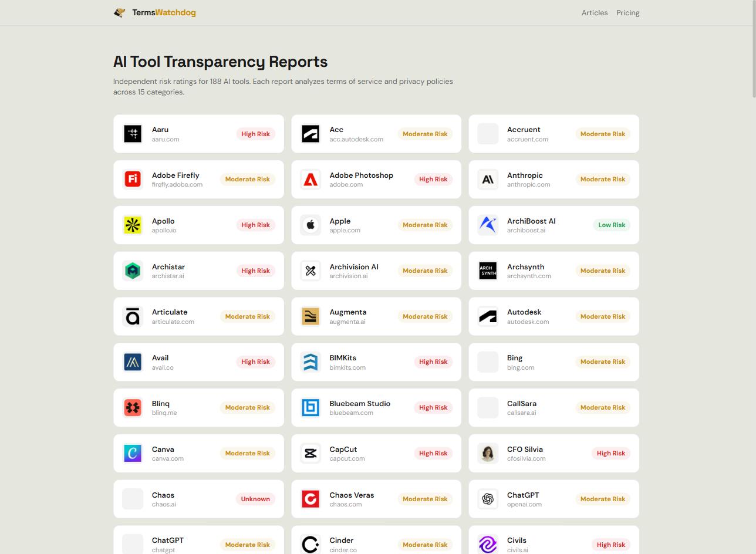Click the Apollo starburst logo icon
Viewport: 756px width, 554px height.
click(133, 225)
